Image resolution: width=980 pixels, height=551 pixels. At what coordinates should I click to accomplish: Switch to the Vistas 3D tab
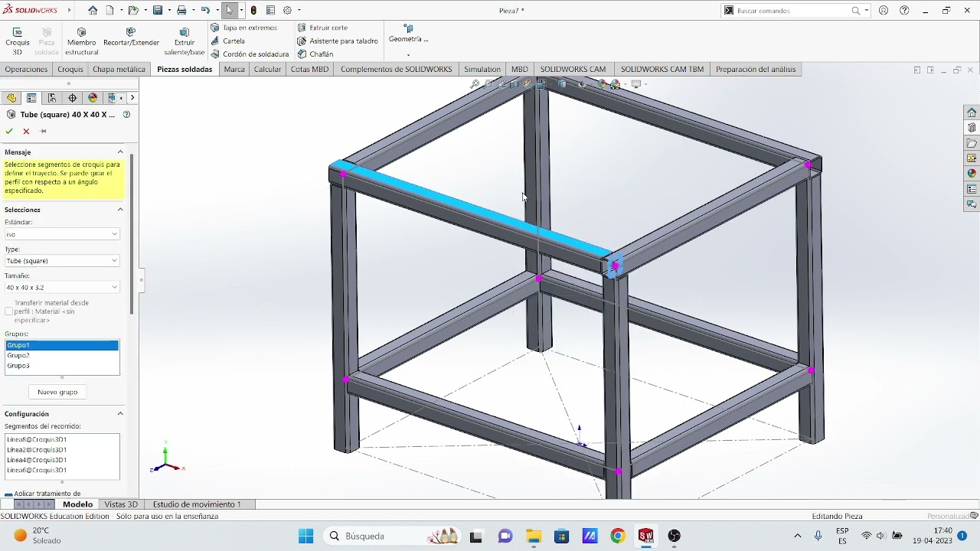tap(121, 504)
